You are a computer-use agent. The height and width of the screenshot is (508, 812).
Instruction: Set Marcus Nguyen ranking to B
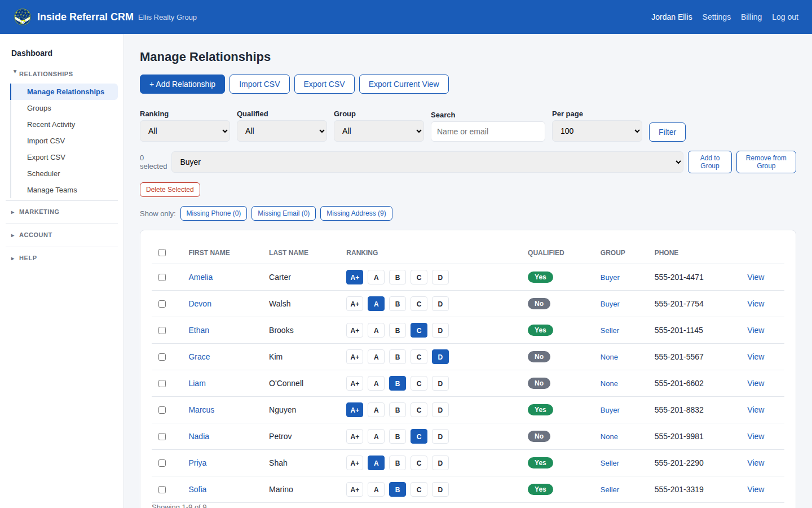[x=398, y=410]
